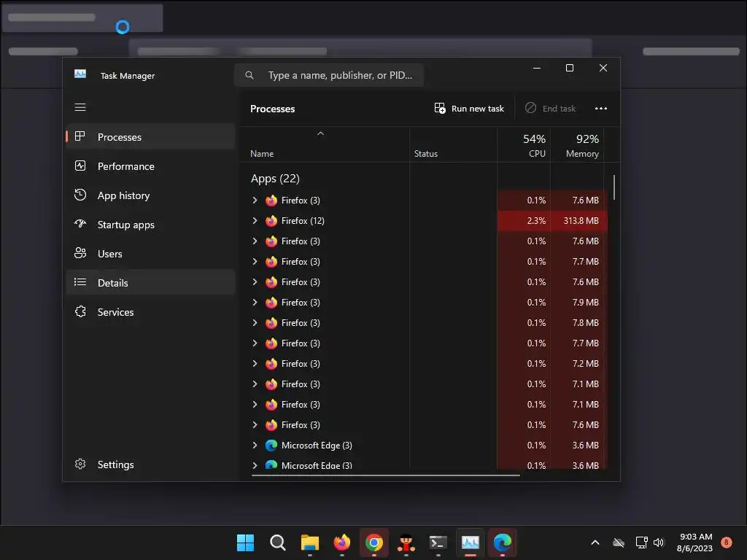
Task: Select the 7.8 MB memory value
Action: tap(586, 323)
